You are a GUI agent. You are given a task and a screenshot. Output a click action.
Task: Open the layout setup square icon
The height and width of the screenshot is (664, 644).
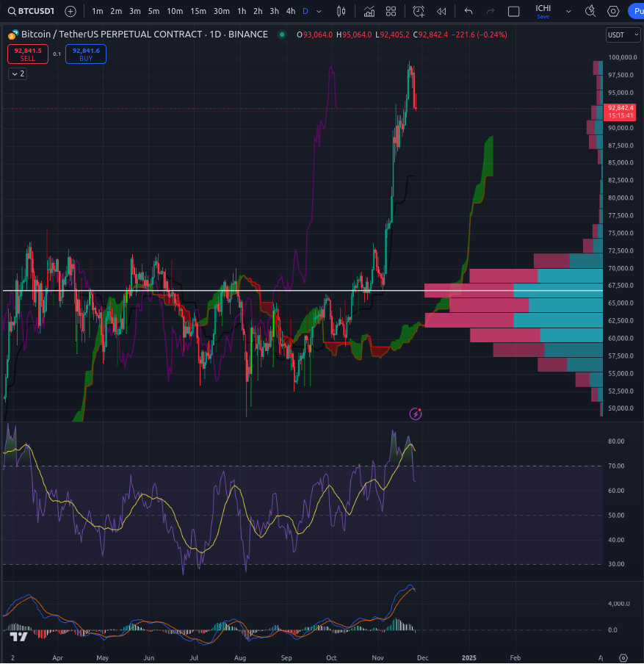[513, 12]
